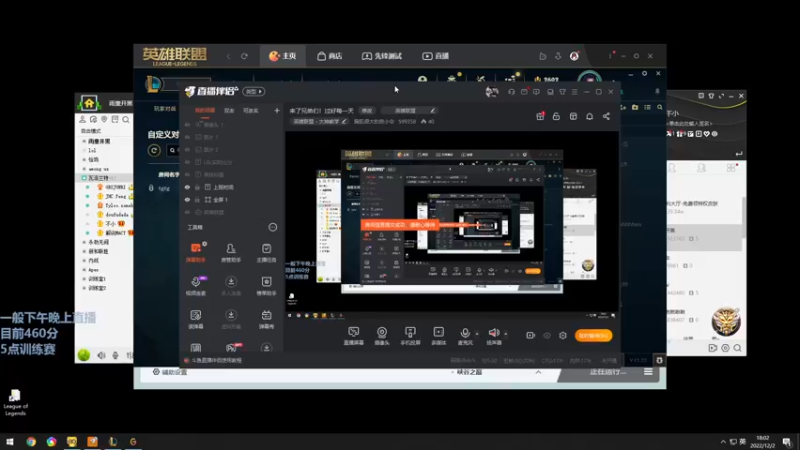Click notification center in system tray
Viewport: 800px width, 450px height.
click(787, 442)
